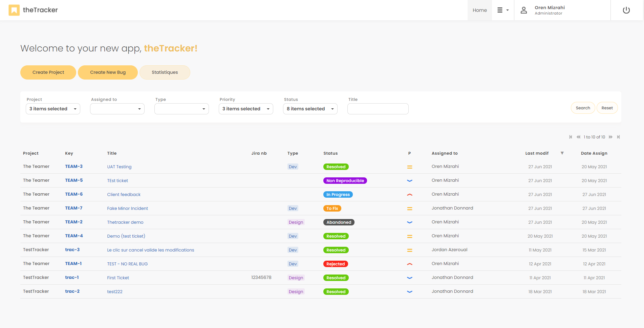Click Last modif sort arrow

[562, 153]
